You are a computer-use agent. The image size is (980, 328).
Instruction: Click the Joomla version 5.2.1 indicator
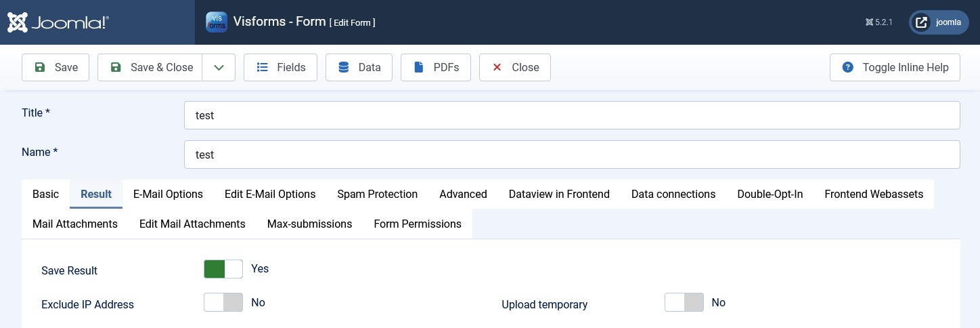pyautogui.click(x=878, y=22)
